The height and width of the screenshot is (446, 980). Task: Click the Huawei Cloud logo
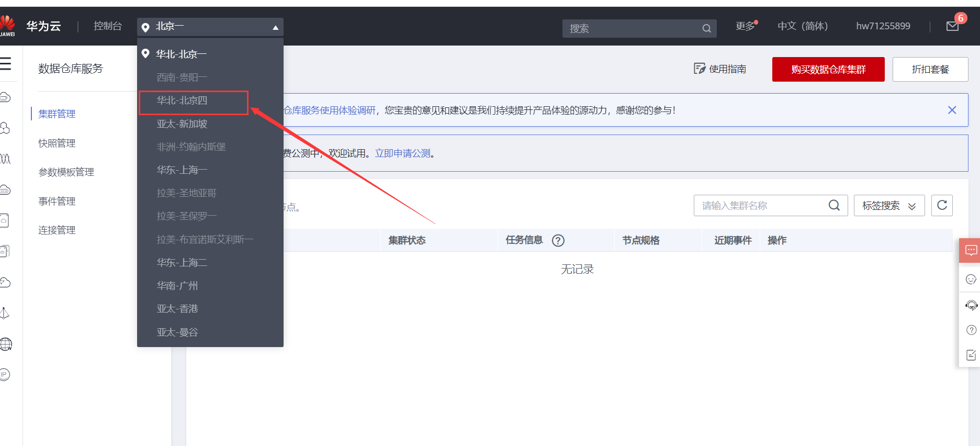pyautogui.click(x=7, y=26)
